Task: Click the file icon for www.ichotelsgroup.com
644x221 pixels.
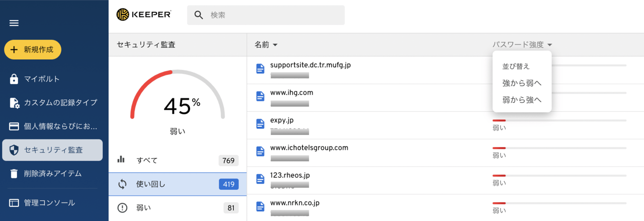Action: pyautogui.click(x=260, y=151)
